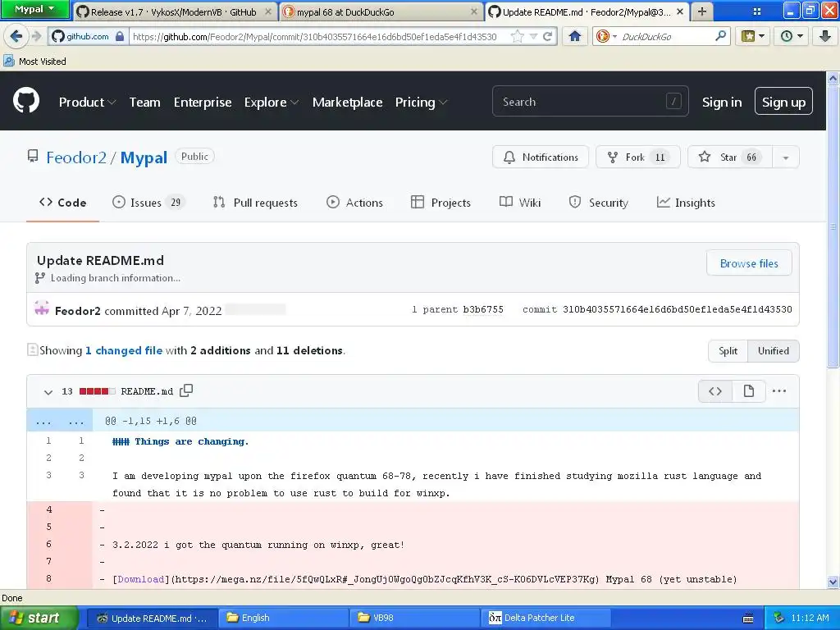Screen dimensions: 840x630
Task: Click the keyboard icon in system tray
Action: pyautogui.click(x=748, y=619)
